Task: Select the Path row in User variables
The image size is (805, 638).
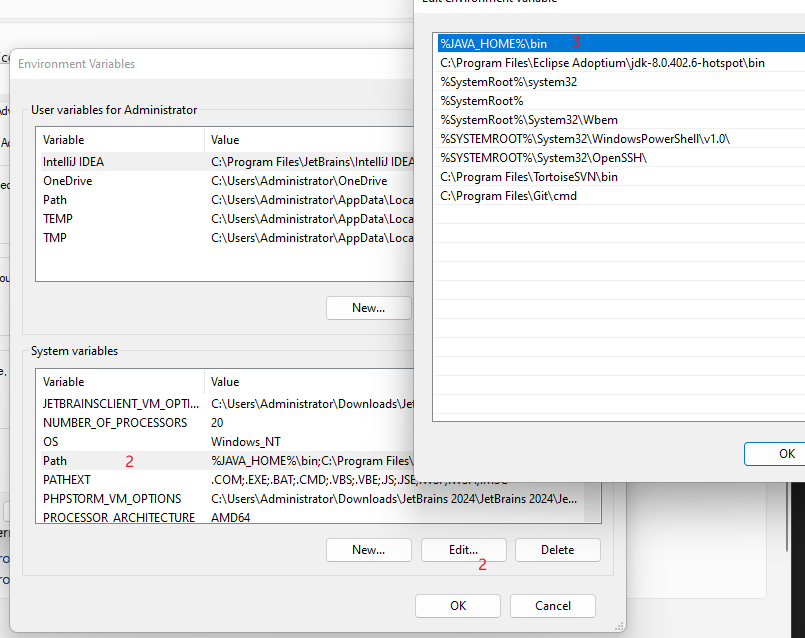Action: tap(225, 200)
